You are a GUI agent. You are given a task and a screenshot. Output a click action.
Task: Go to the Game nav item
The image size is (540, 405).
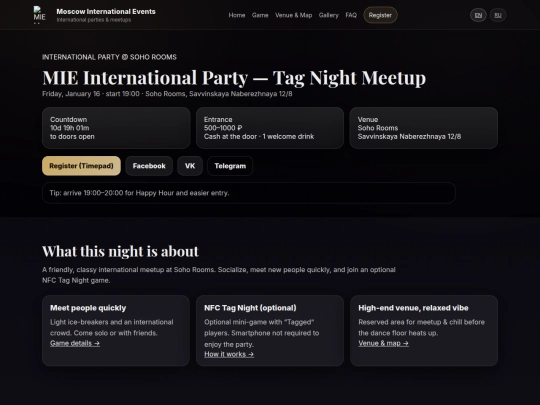point(260,15)
